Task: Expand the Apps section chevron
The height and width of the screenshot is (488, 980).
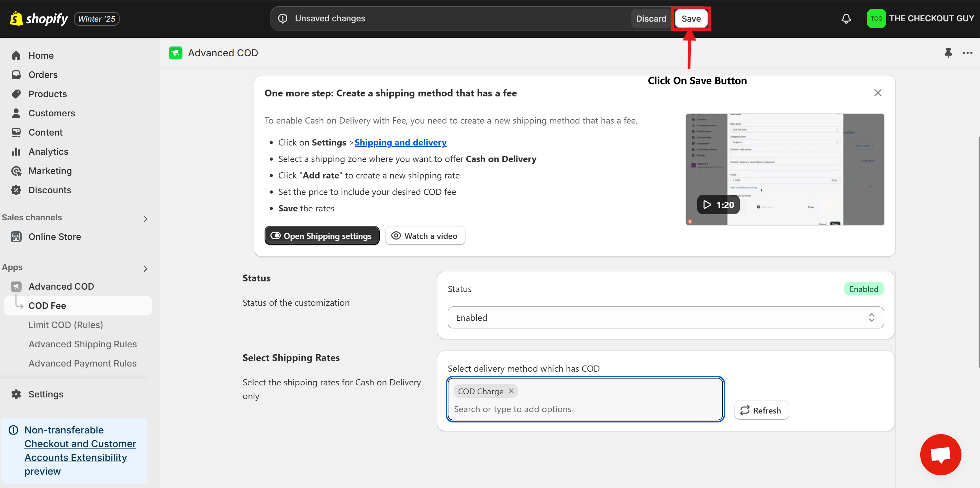Action: pyautogui.click(x=145, y=268)
